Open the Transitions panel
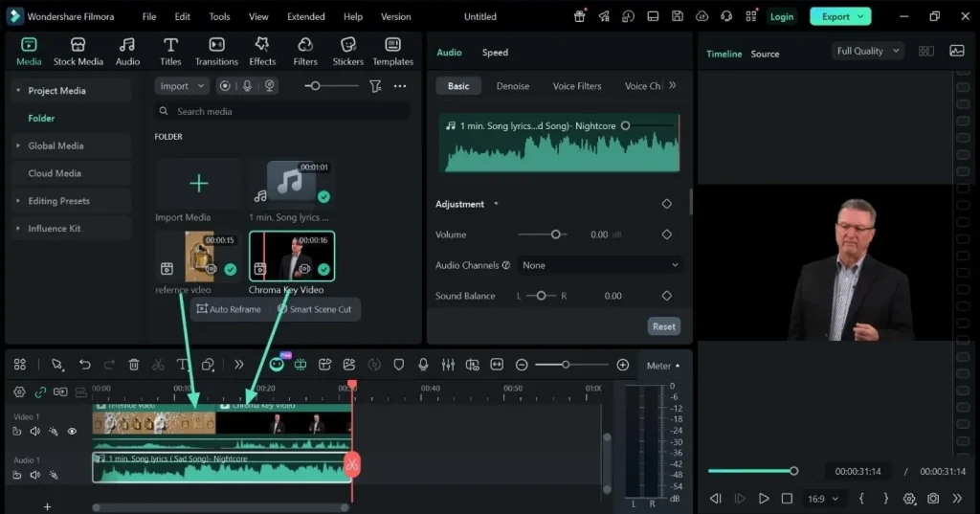 pos(216,52)
